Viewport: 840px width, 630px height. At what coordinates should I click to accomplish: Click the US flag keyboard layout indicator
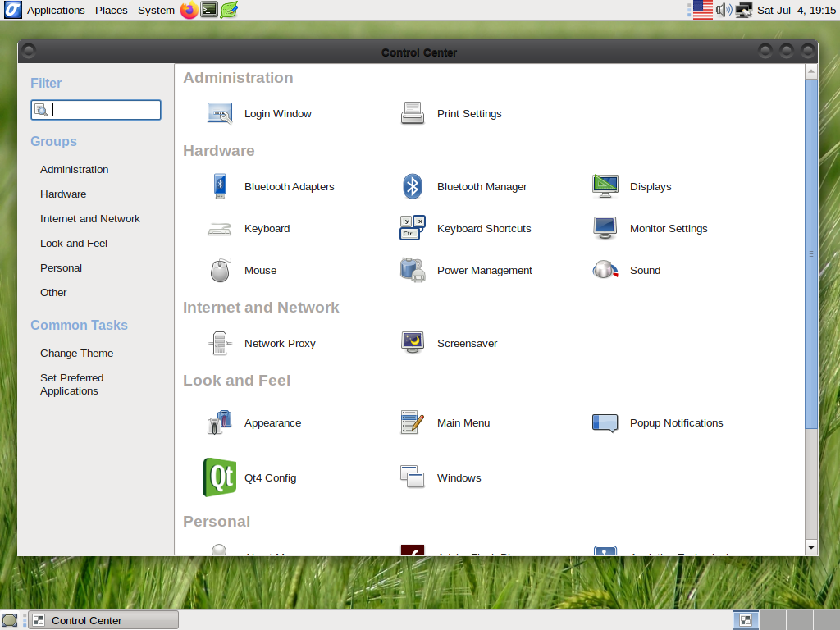click(x=703, y=10)
